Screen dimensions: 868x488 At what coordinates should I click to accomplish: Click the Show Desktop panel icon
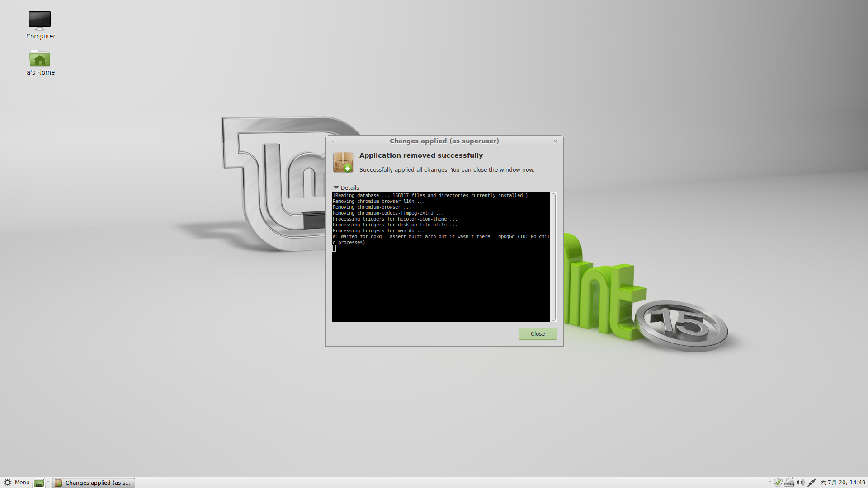point(39,483)
